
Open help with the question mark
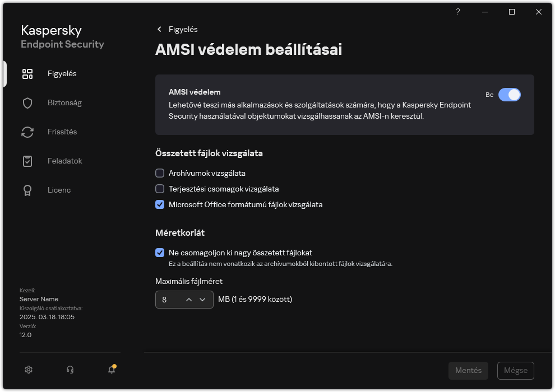point(457,11)
